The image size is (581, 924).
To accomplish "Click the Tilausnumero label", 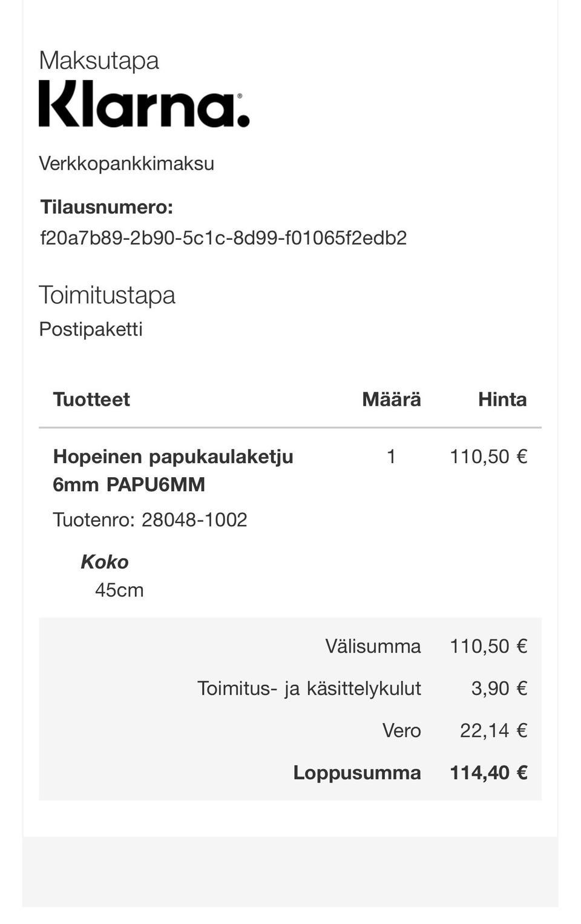I will (x=107, y=207).
